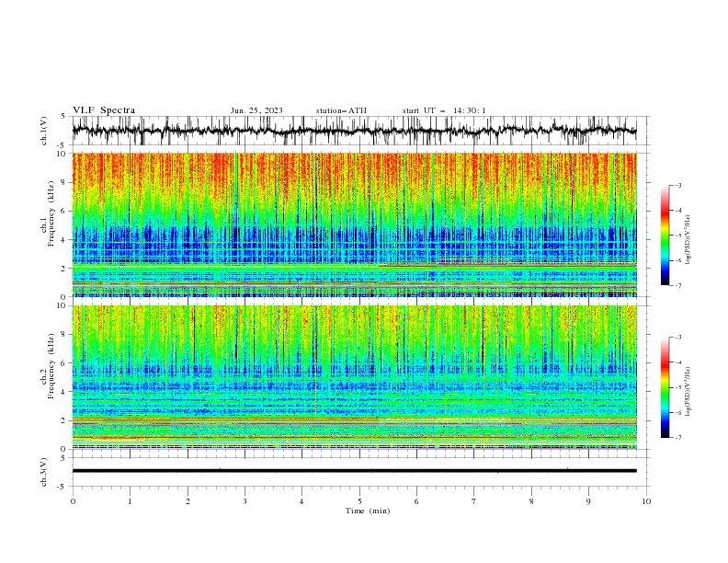Click the time axis tick label "9"
The height and width of the screenshot is (563, 728).
tap(588, 501)
